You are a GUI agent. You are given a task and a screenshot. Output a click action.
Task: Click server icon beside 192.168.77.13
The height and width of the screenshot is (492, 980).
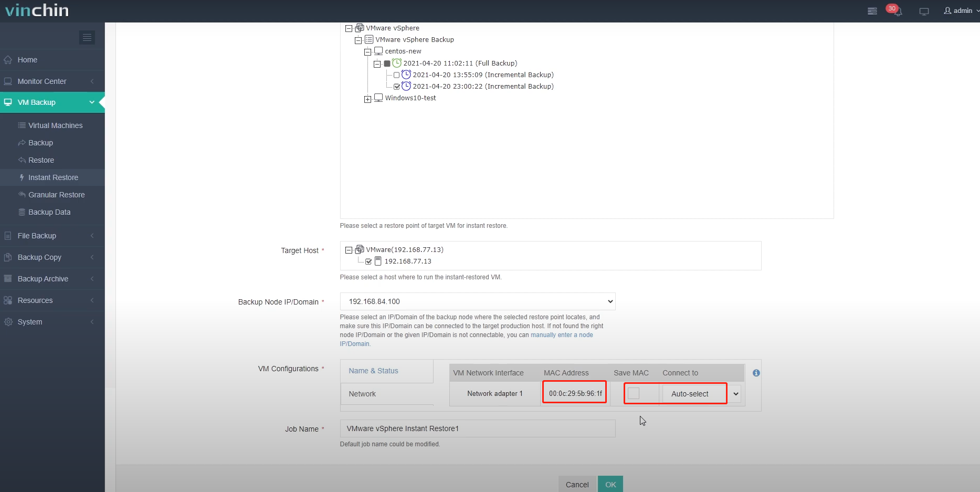[x=377, y=261]
